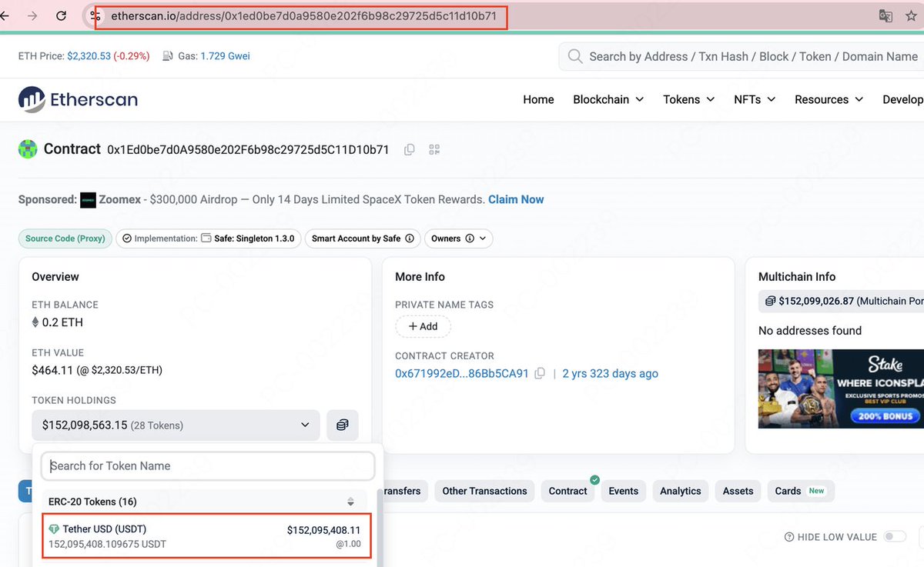Click the gas pump icon

click(168, 56)
